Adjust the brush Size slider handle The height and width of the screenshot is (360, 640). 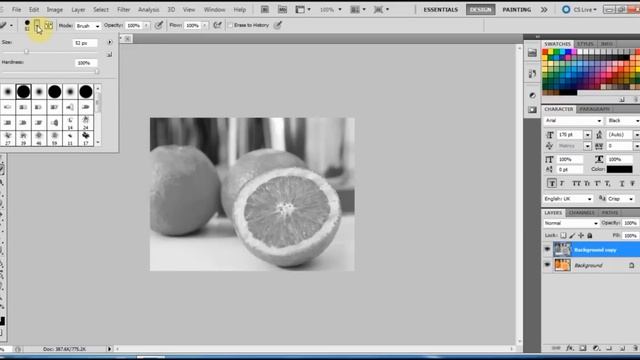tap(27, 51)
